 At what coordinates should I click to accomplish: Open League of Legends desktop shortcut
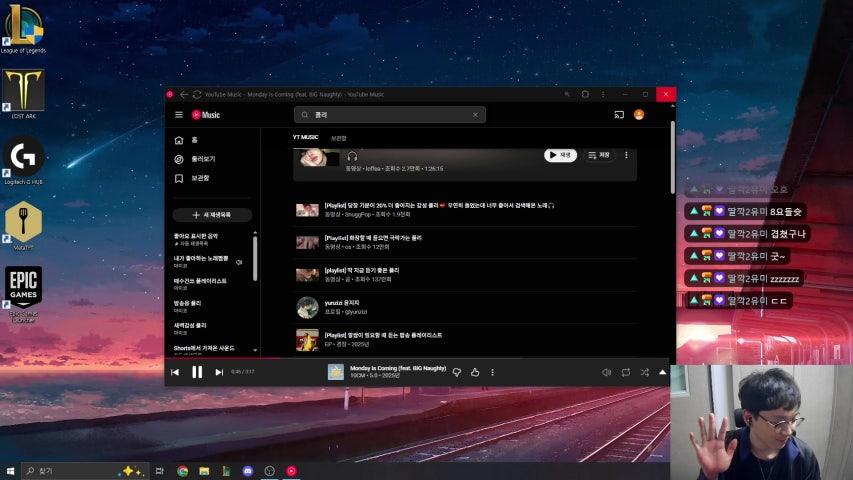pos(23,28)
